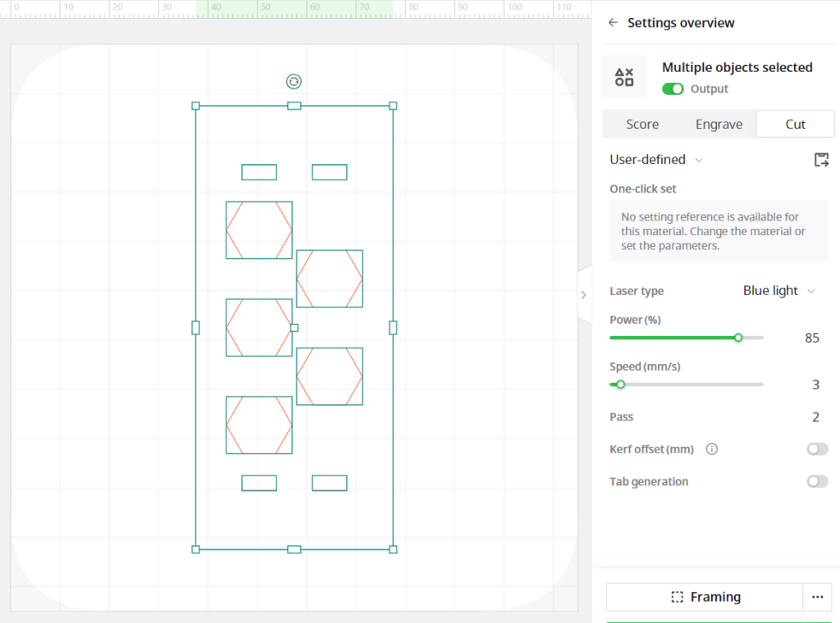Collapse the right settings panel chevron
Image resolution: width=840 pixels, height=623 pixels.
pyautogui.click(x=584, y=295)
